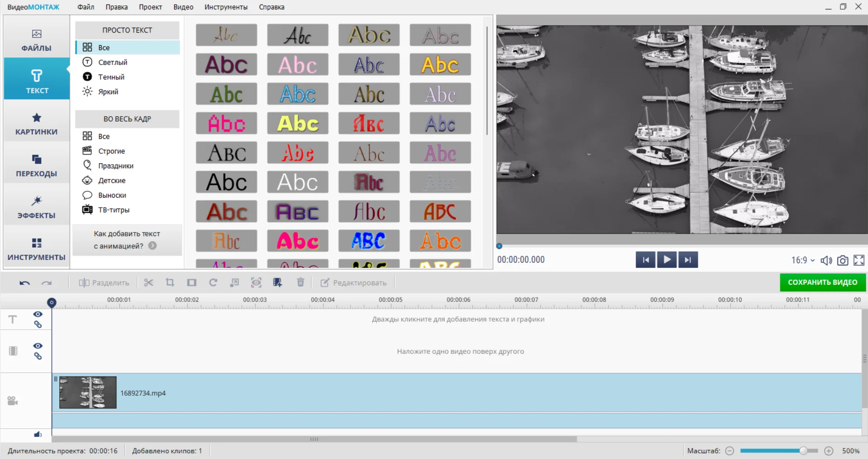Open the Проект menu
Viewport: 868px width, 459px height.
click(150, 7)
